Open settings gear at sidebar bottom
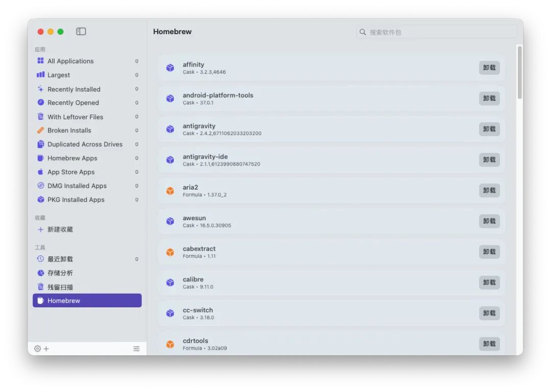Image resolution: width=551 pixels, height=392 pixels. click(x=38, y=349)
